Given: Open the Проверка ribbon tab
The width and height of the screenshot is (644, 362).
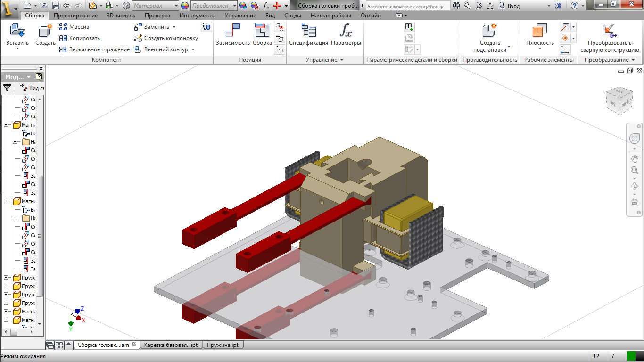Looking at the screenshot, I should 157,16.
